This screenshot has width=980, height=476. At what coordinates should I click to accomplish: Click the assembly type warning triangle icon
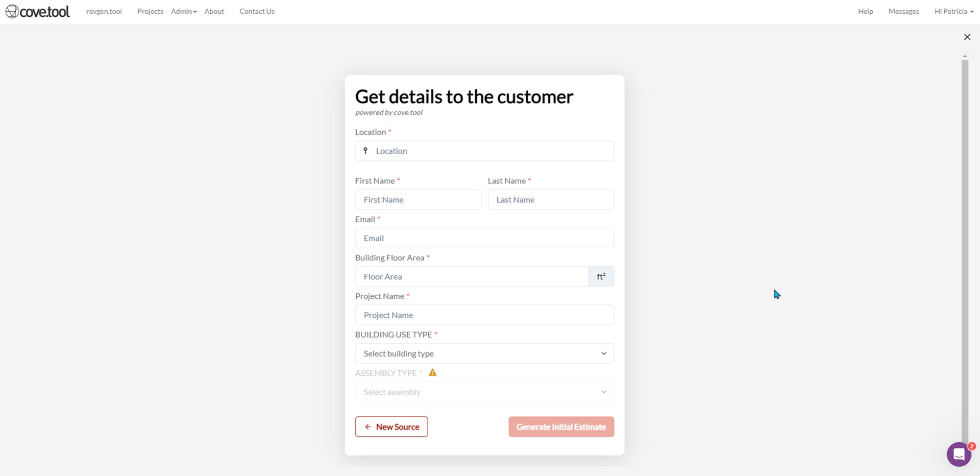[433, 373]
